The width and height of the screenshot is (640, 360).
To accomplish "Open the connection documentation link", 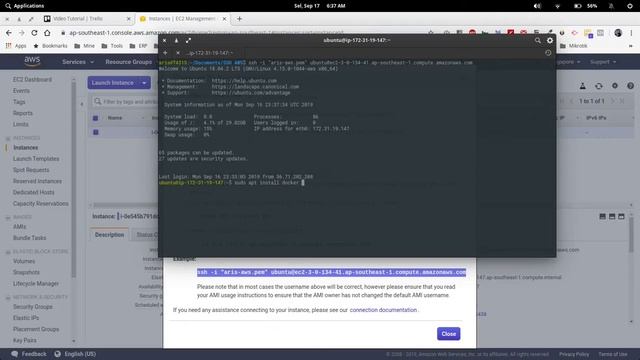I will 383,310.
